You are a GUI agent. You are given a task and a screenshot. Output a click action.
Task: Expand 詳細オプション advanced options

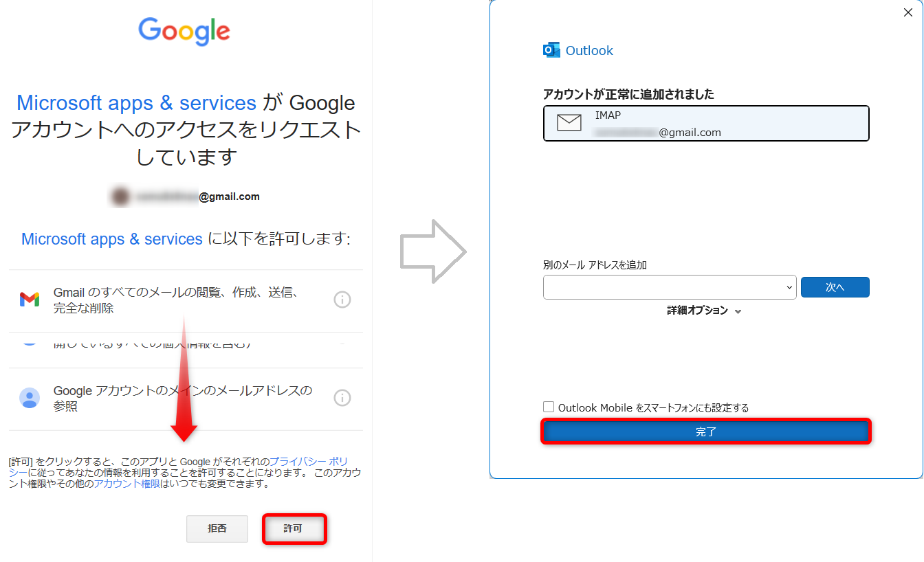coord(704,311)
